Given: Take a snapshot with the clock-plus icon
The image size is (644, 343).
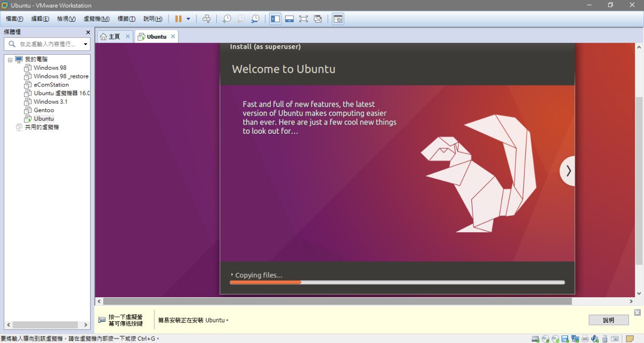Looking at the screenshot, I should pyautogui.click(x=227, y=19).
